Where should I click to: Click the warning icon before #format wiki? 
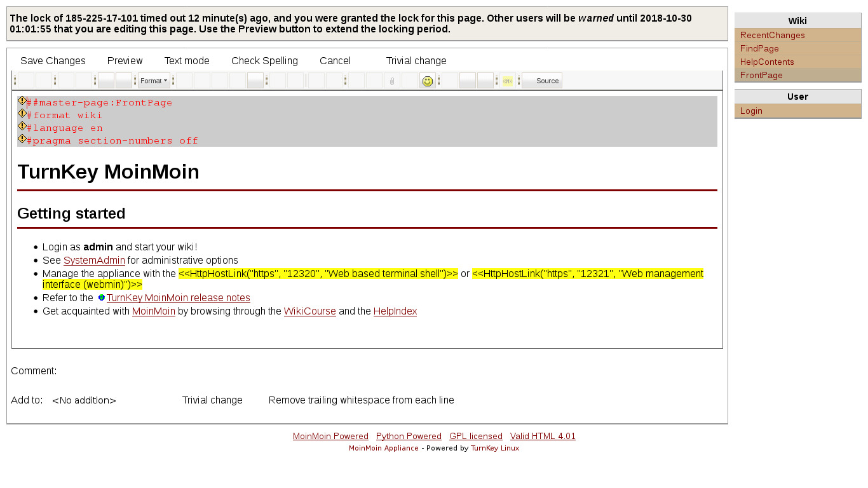coord(22,113)
